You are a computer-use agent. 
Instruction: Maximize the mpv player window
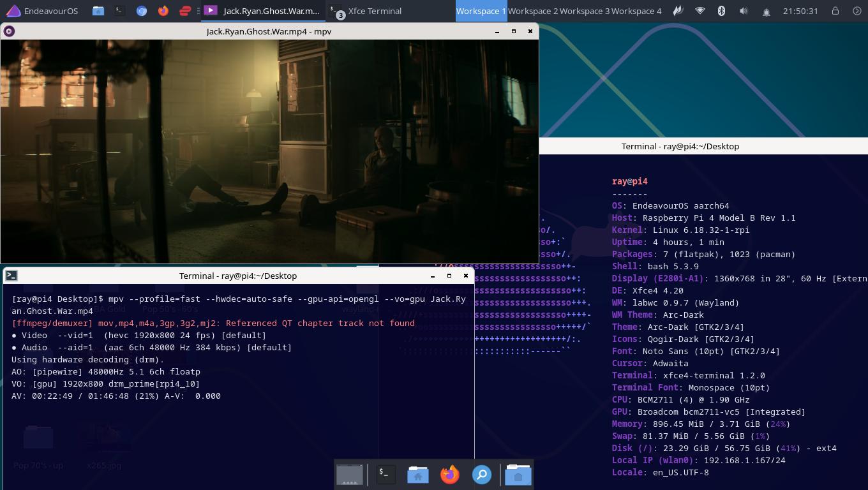(x=514, y=31)
